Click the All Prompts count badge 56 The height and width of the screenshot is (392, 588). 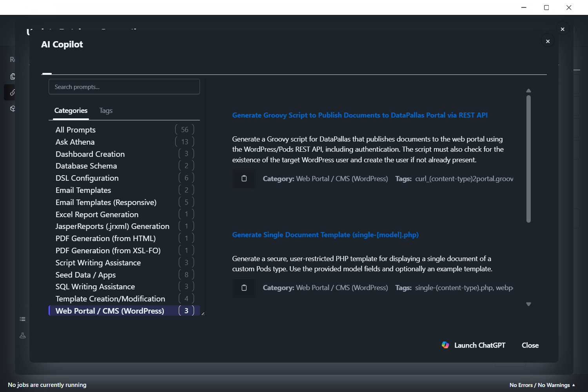[x=185, y=130]
